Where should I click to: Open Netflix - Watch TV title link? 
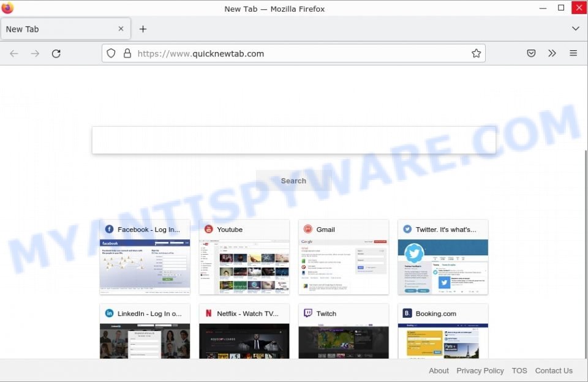coord(247,313)
